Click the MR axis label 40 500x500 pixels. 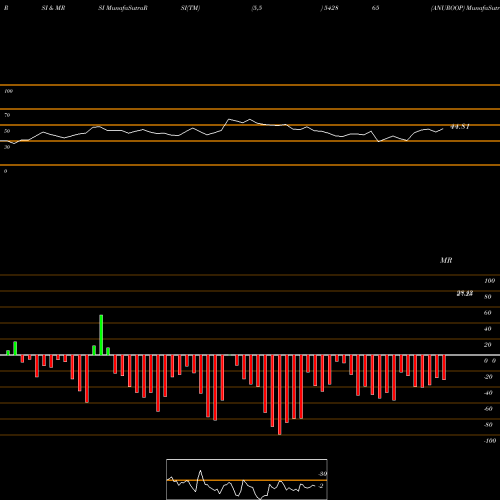click(488, 329)
